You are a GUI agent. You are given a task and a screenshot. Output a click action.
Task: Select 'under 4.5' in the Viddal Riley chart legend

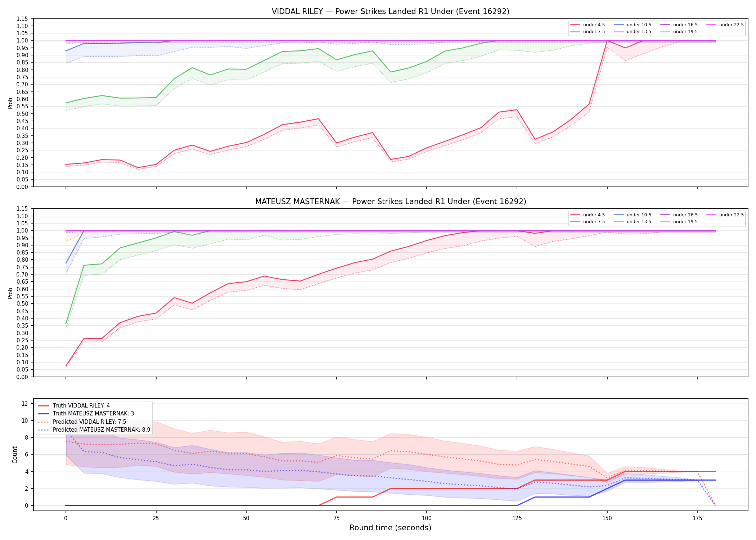[x=588, y=25]
